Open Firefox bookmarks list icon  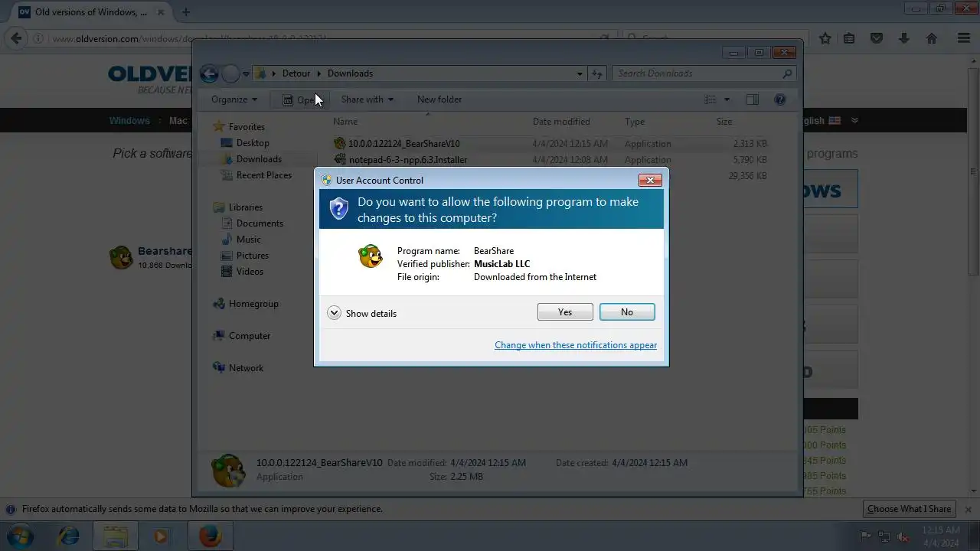click(x=849, y=38)
